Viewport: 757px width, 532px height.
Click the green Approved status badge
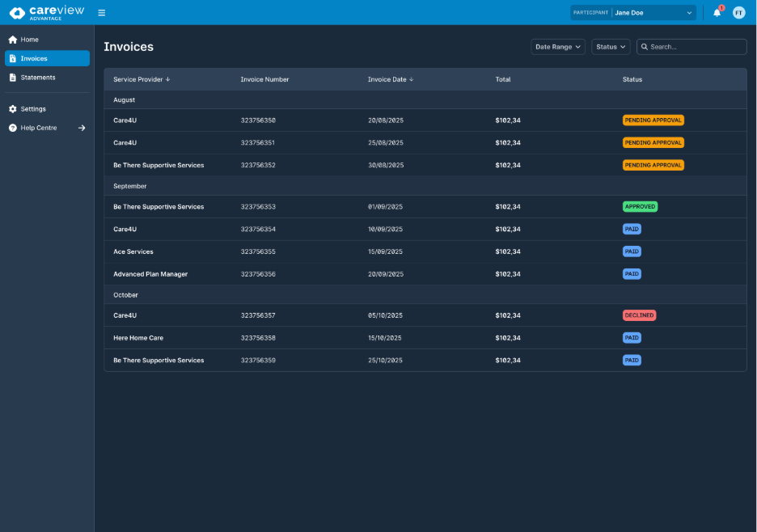tap(640, 207)
